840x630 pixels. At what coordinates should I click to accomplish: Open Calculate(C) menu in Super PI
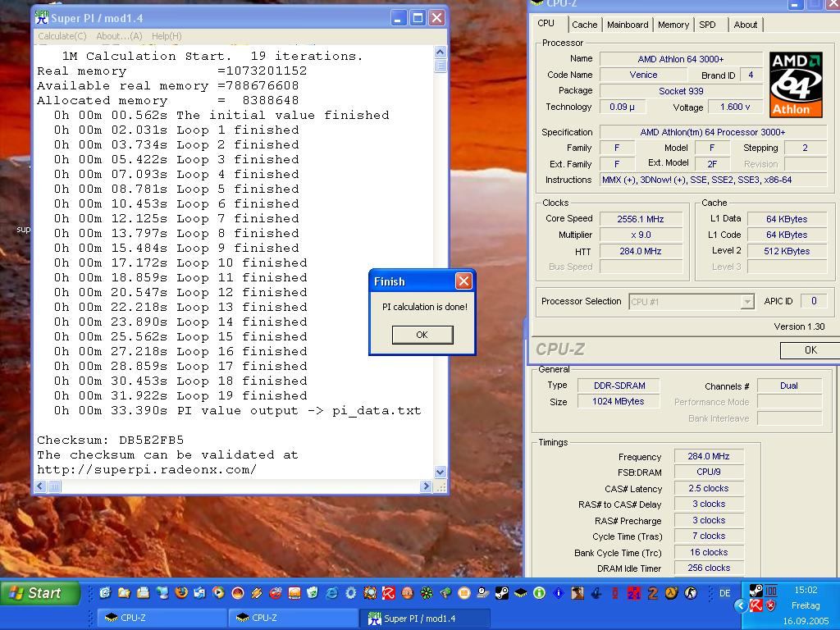(62, 36)
